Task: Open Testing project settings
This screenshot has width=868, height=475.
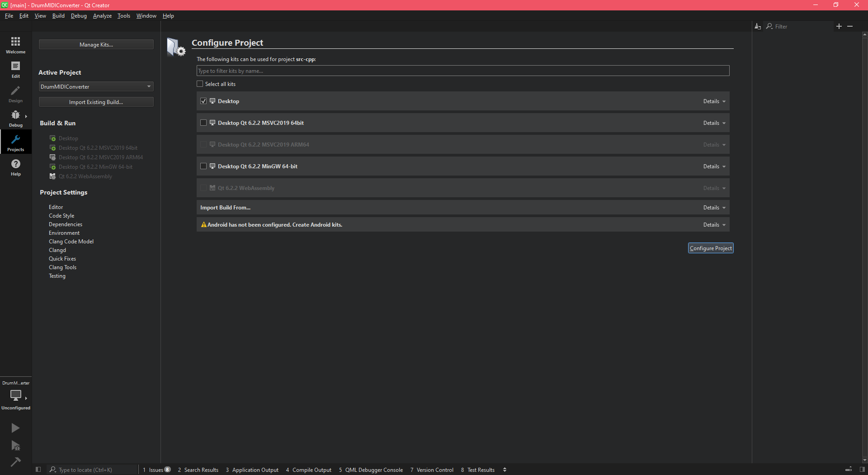Action: 57,276
